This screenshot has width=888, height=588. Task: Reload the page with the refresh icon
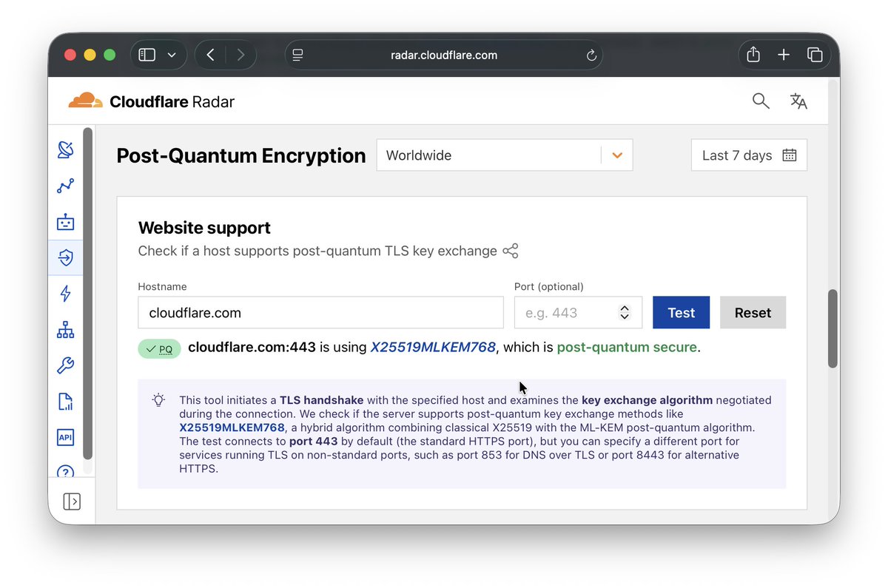pos(591,55)
